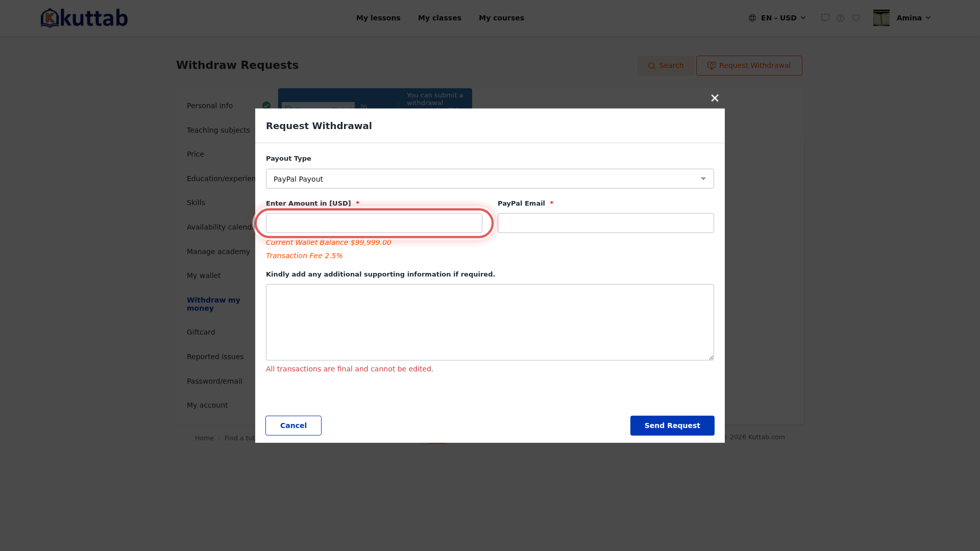Click the green check next to Personal info

pyautogui.click(x=266, y=106)
